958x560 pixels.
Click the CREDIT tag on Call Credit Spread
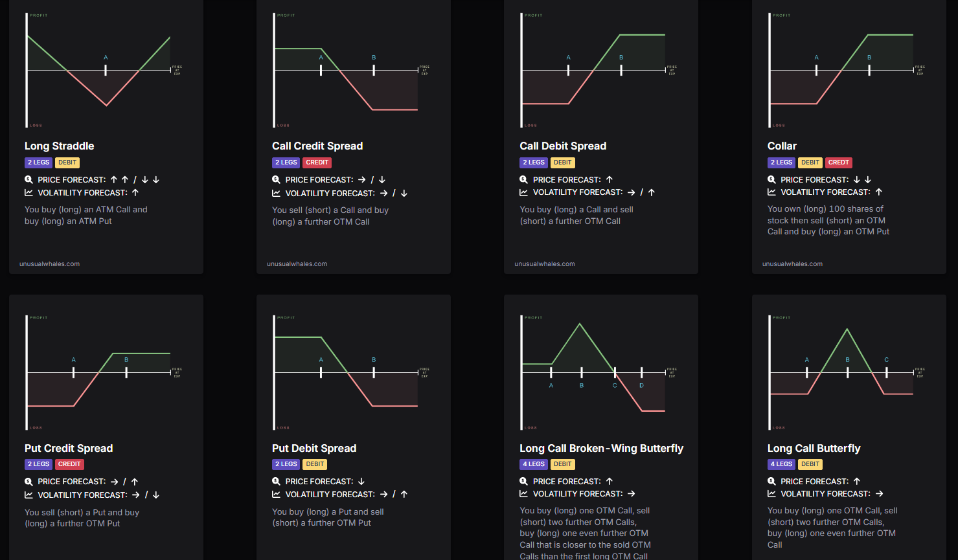[x=317, y=162]
